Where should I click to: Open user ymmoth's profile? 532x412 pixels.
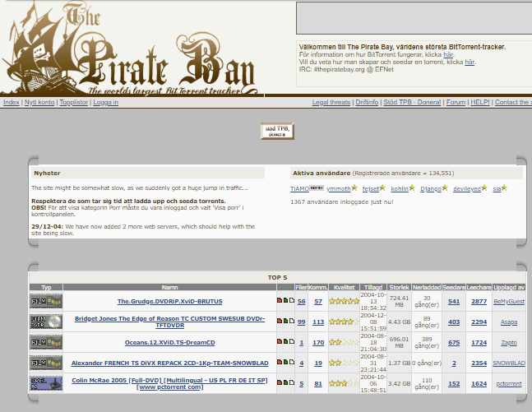338,188
